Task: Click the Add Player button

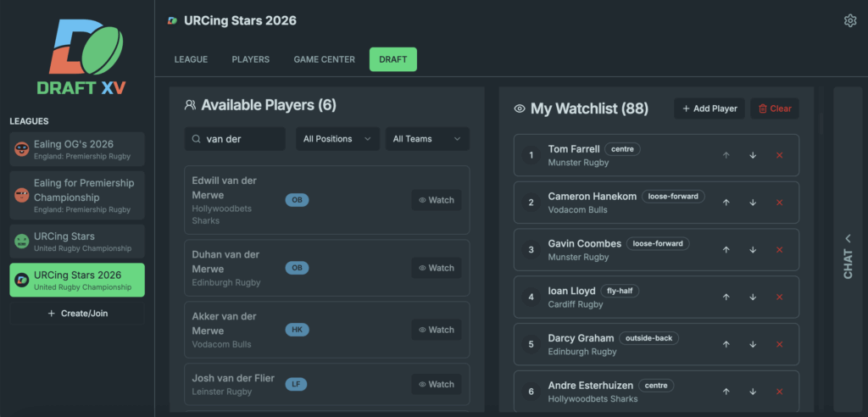Action: 709,108
